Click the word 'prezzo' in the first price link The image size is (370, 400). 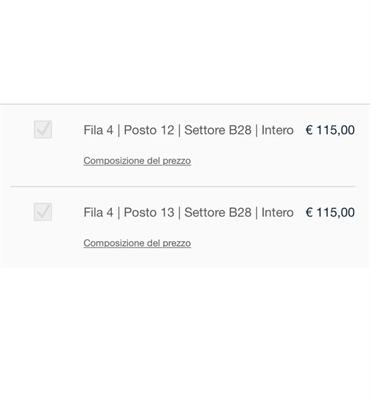tap(177, 161)
